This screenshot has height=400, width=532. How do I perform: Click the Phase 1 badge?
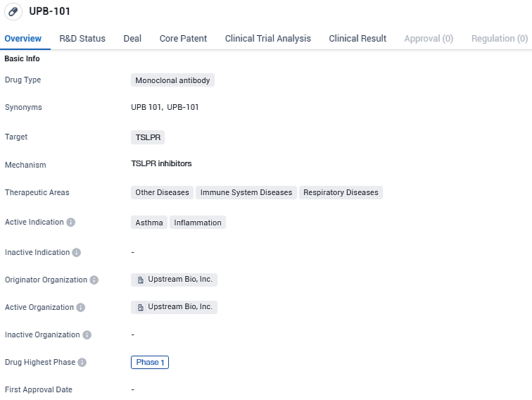point(150,363)
